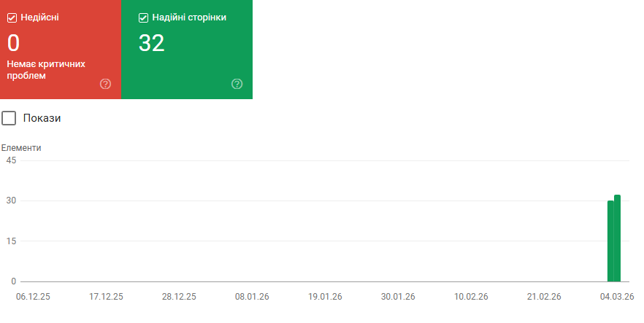Open help icon in Надійні сторінки card
This screenshot has width=644, height=323.
237,84
